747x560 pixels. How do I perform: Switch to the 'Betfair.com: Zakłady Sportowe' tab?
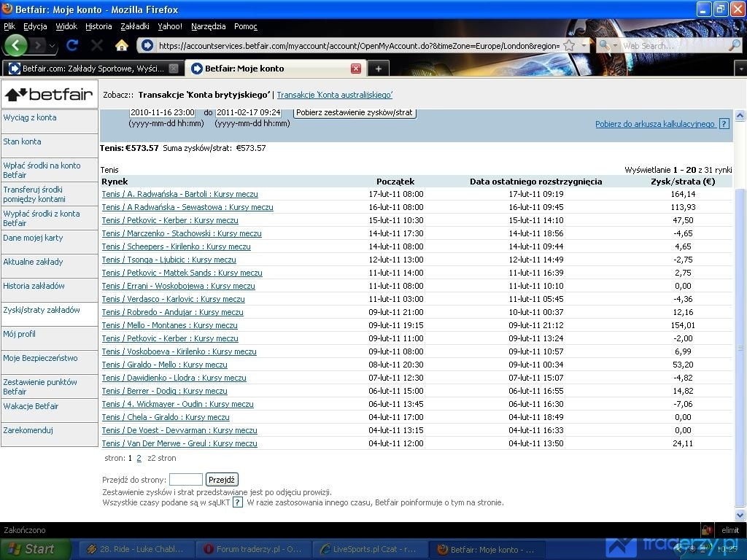pyautogui.click(x=93, y=69)
